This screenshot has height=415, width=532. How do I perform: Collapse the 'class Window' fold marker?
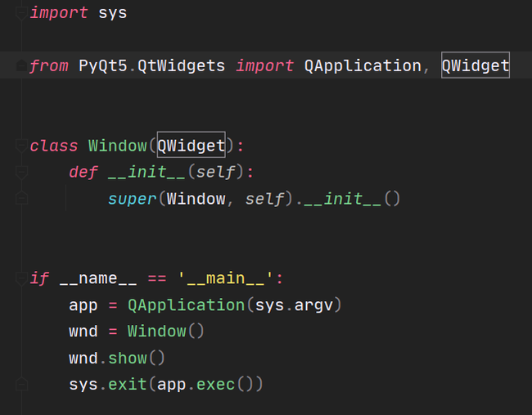point(21,145)
